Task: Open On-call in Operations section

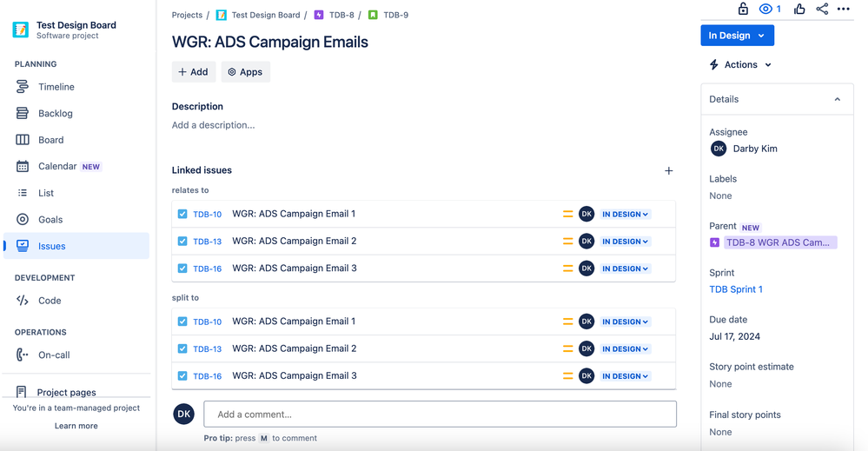Action: click(76, 355)
